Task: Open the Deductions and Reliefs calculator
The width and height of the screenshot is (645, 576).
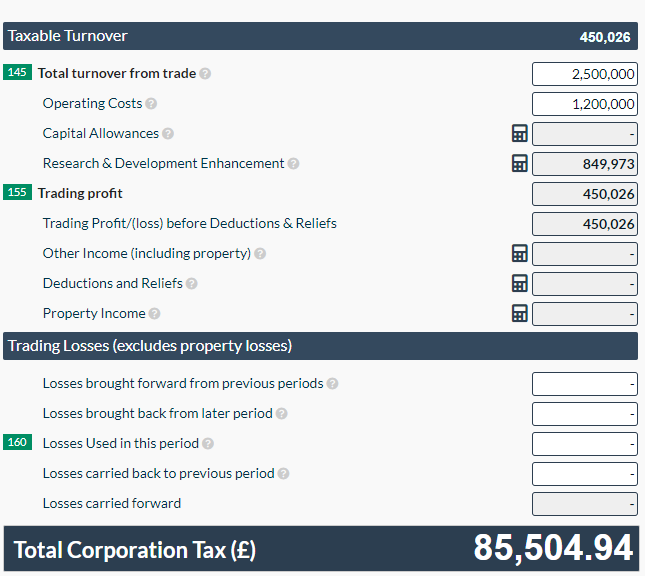Action: [519, 284]
